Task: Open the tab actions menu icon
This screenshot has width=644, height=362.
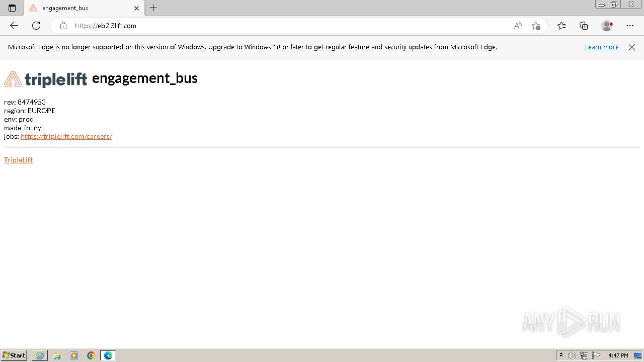Action: (x=12, y=8)
